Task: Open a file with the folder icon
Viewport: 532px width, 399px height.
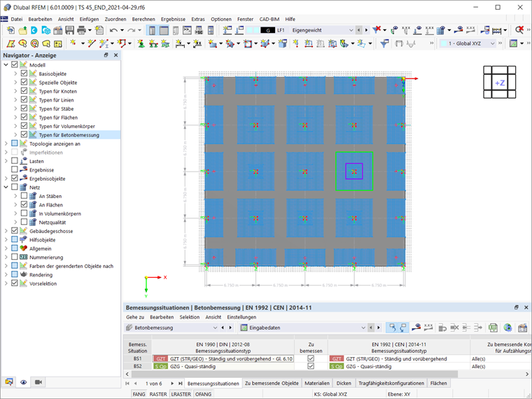Action: tap(22, 30)
